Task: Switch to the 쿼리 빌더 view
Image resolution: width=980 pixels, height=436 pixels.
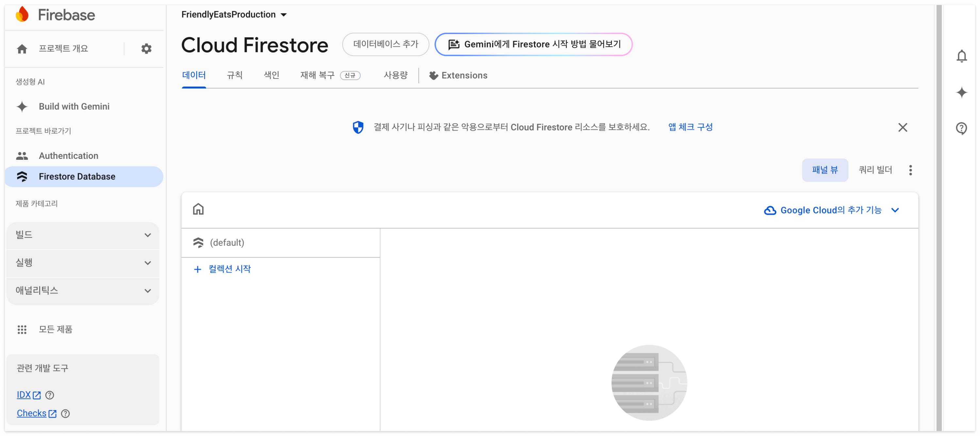Action: coord(875,170)
